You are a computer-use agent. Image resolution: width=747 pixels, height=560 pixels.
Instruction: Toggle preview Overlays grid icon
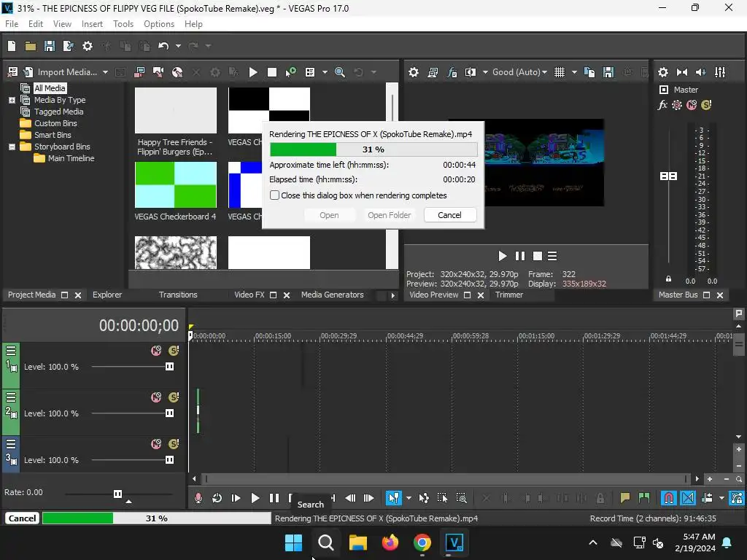(560, 72)
